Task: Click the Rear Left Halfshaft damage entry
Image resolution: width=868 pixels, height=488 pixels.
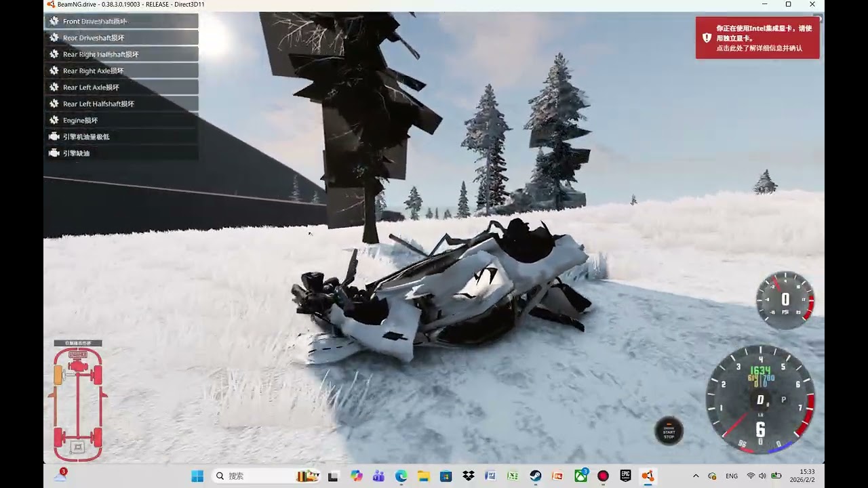Action: (122, 104)
